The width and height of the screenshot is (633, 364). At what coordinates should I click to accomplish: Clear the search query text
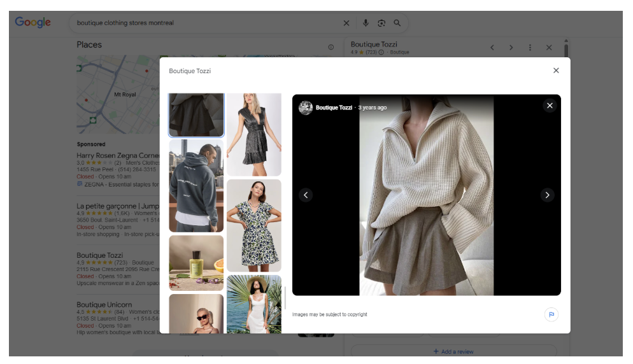pos(346,23)
